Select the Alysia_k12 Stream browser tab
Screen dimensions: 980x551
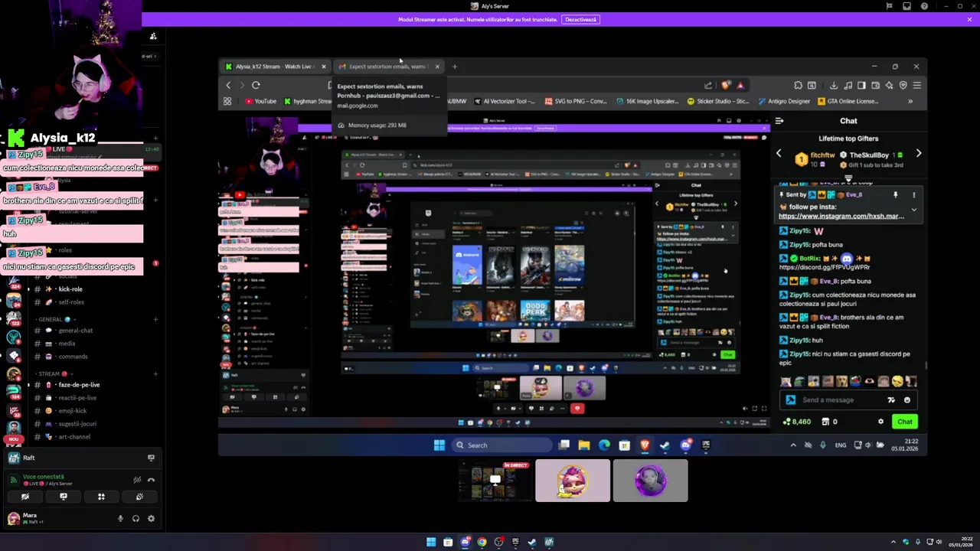[x=274, y=67]
